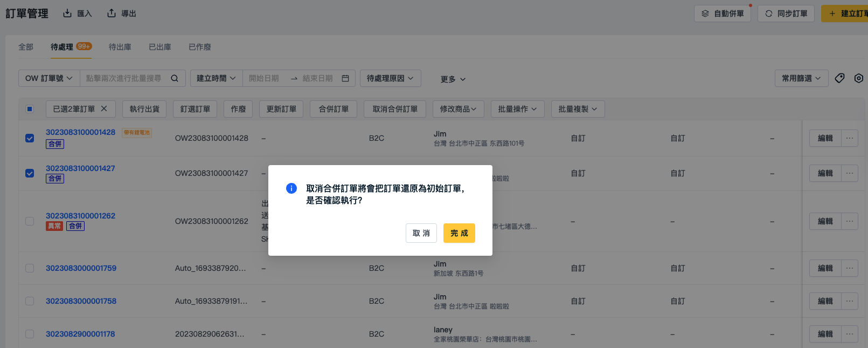The width and height of the screenshot is (868, 348).
Task: Clear the 已選2筆訂單 selection with X
Action: 104,108
